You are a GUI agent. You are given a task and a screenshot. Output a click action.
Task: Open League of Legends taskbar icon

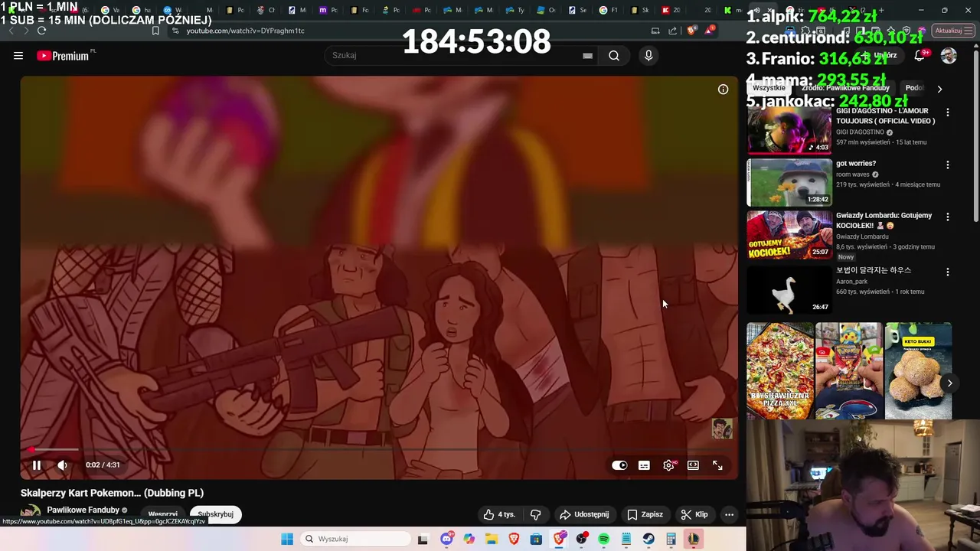(693, 539)
